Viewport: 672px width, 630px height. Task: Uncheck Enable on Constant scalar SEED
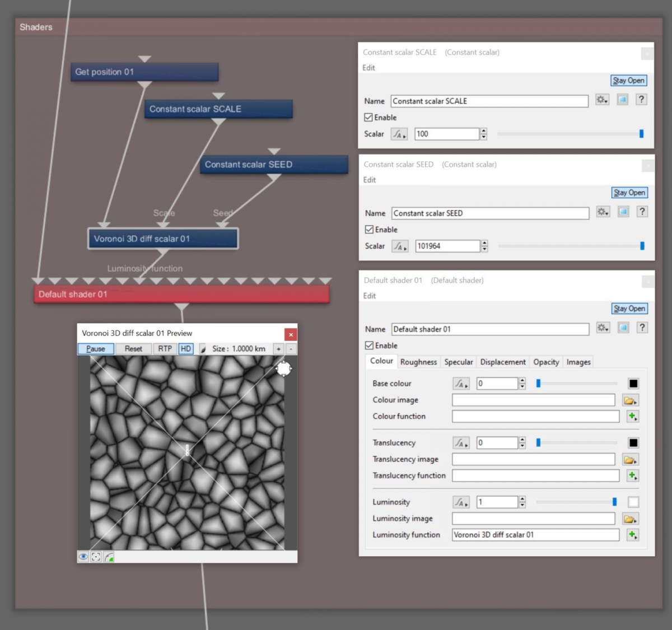pos(369,230)
